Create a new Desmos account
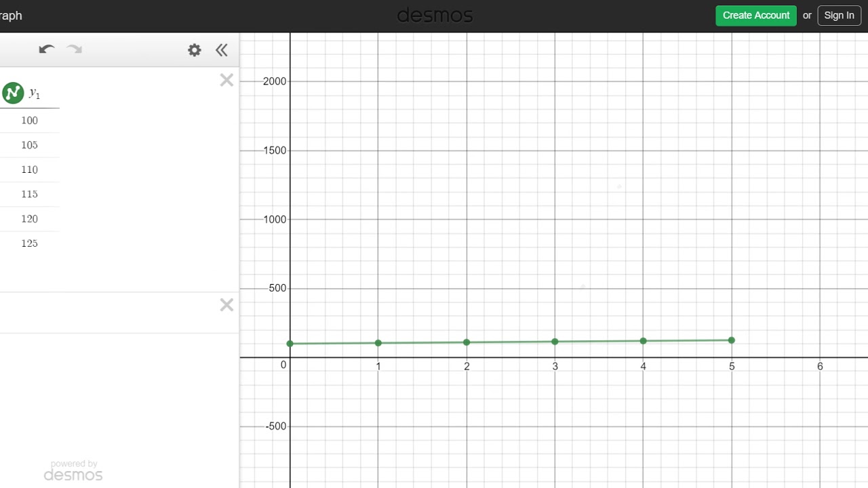The width and height of the screenshot is (868, 488). [756, 16]
